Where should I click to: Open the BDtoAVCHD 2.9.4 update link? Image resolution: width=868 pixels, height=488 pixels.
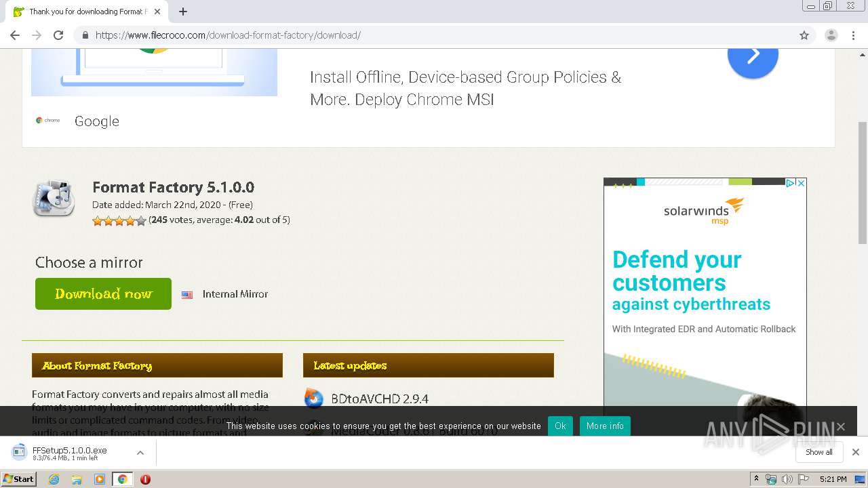pyautogui.click(x=380, y=399)
